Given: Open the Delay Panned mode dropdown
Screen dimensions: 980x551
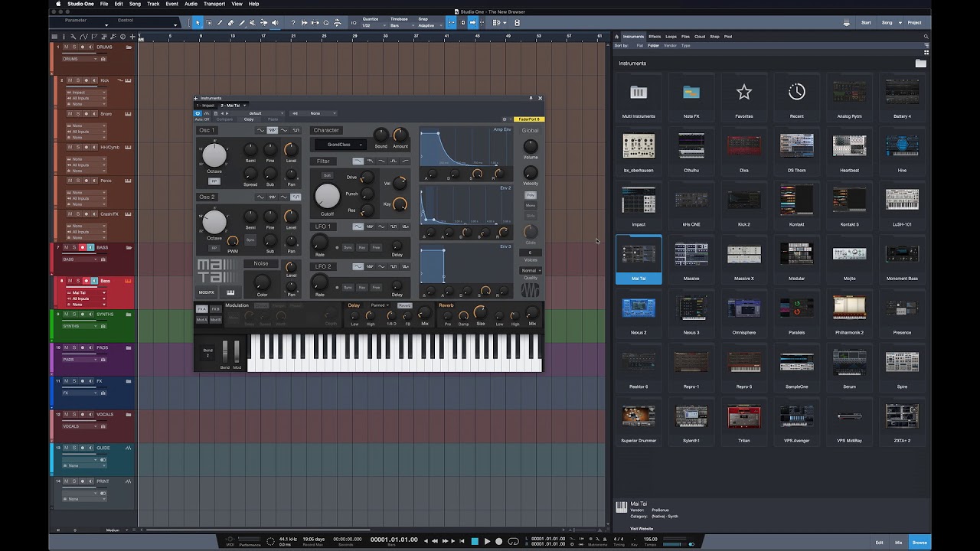Looking at the screenshot, I should 380,305.
